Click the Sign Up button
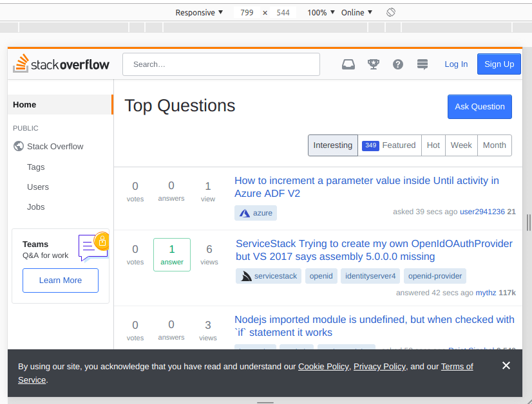 coord(499,64)
